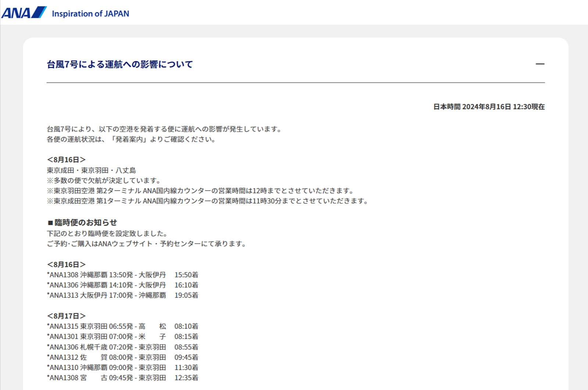Screen dimensions: 588x390
Task: Click flight row ANA1310 沖縄那覇 09:00発
Action: (x=122, y=368)
